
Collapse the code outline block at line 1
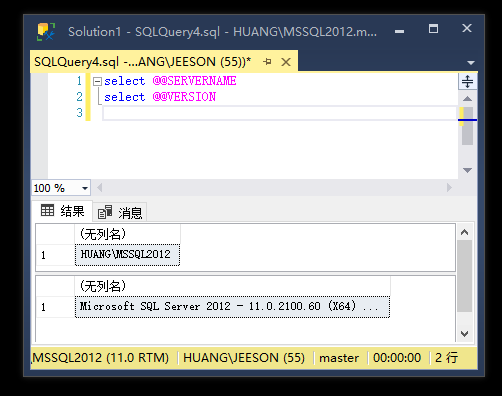coord(97,81)
